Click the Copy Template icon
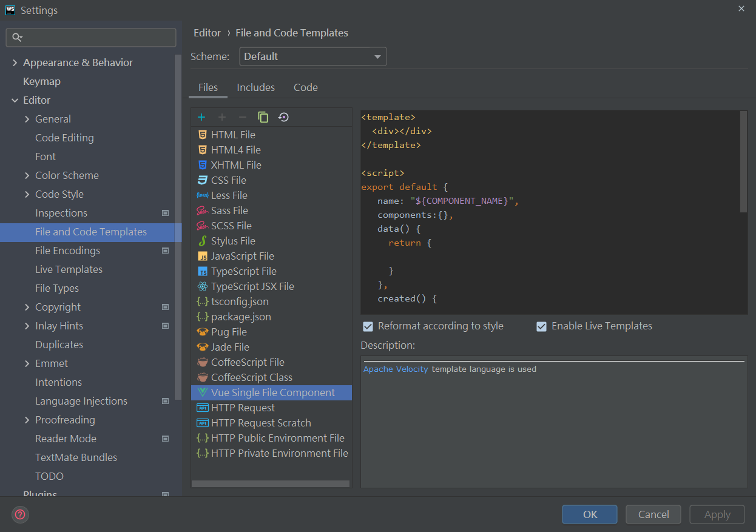This screenshot has width=756, height=532. pyautogui.click(x=263, y=117)
